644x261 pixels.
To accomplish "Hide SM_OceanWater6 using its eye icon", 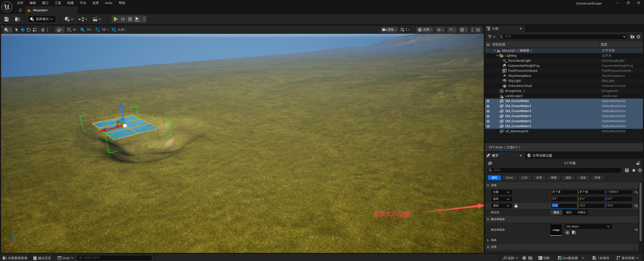I will (488, 126).
